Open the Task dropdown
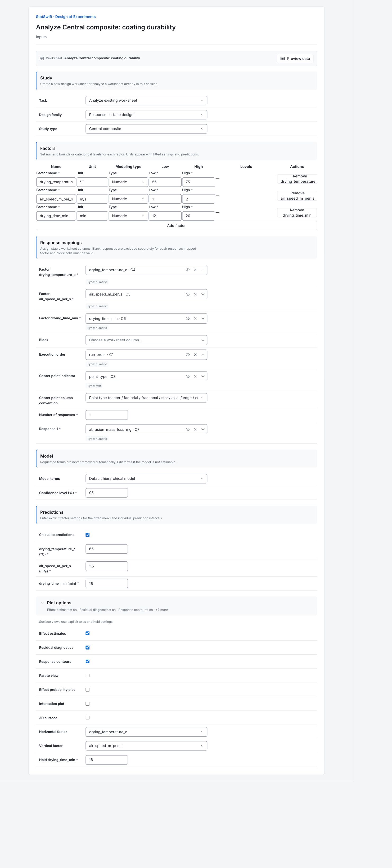392x868 pixels. coord(146,100)
